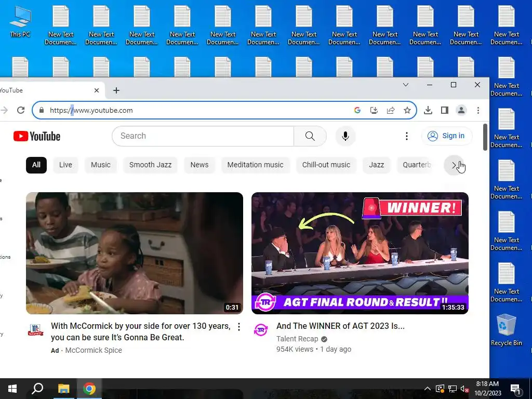Image resolution: width=532 pixels, height=399 pixels.
Task: Share this page using the share icon
Action: 391,110
